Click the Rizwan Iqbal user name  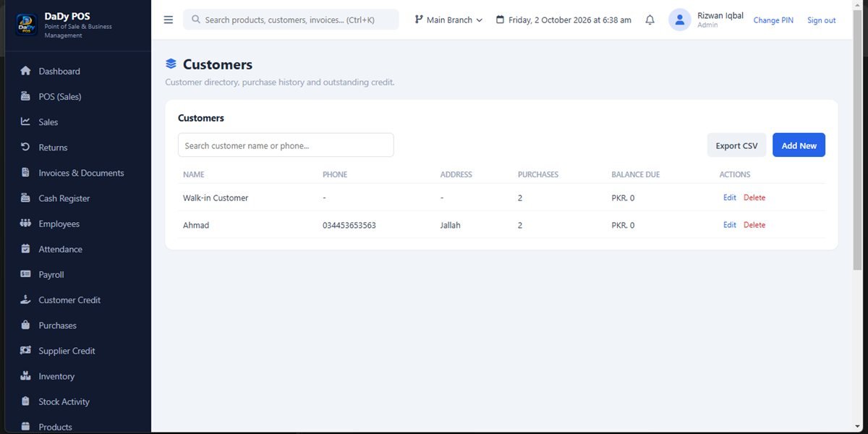point(720,15)
